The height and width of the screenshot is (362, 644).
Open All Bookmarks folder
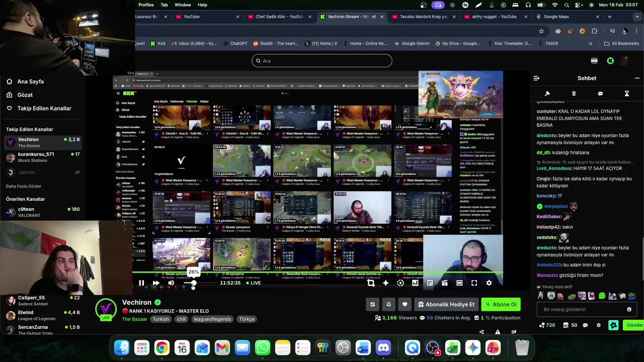[x=621, y=44]
